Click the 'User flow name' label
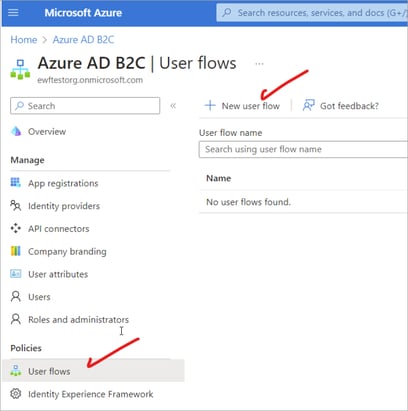 tap(230, 133)
